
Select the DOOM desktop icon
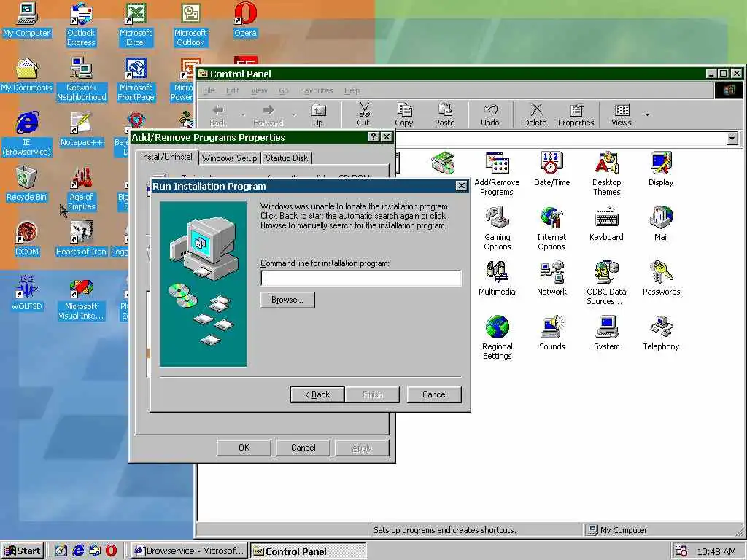pos(26,239)
